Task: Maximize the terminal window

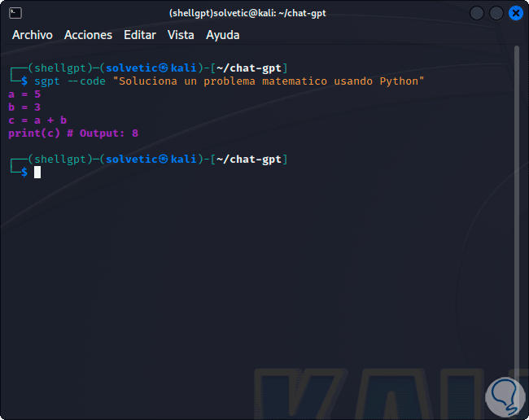Action: coord(496,13)
